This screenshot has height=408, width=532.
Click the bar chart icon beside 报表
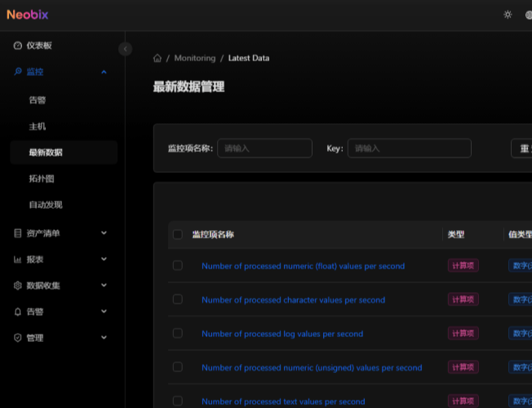(x=18, y=259)
